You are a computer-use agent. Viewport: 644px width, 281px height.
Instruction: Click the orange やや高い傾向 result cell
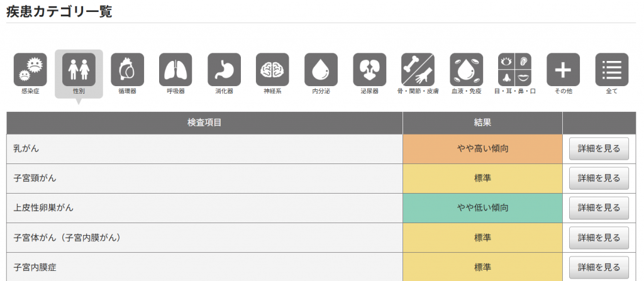click(x=482, y=149)
